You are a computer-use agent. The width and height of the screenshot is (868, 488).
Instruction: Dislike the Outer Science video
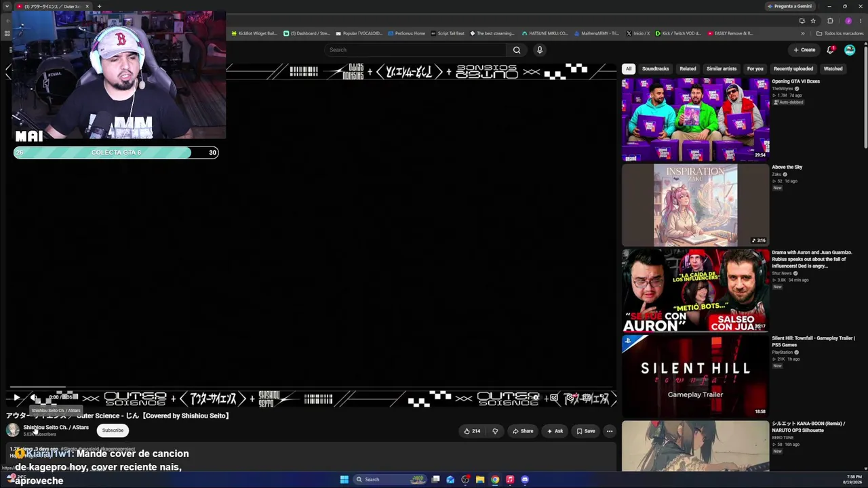pyautogui.click(x=495, y=431)
